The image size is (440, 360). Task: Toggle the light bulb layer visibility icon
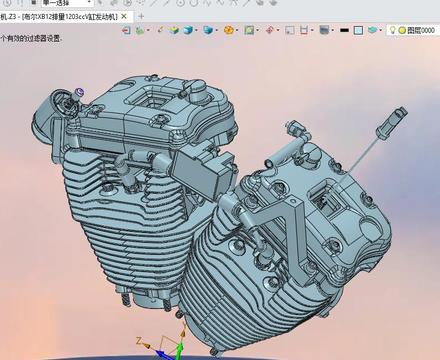coord(393,30)
